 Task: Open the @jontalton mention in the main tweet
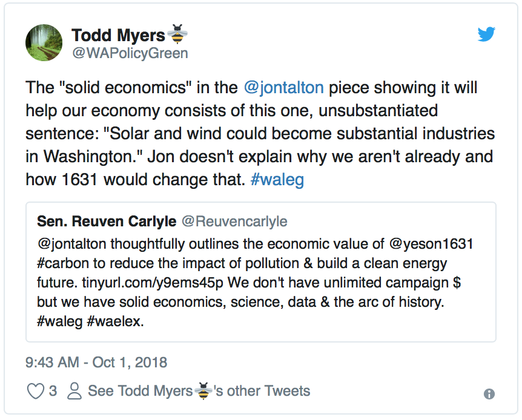coord(283,88)
